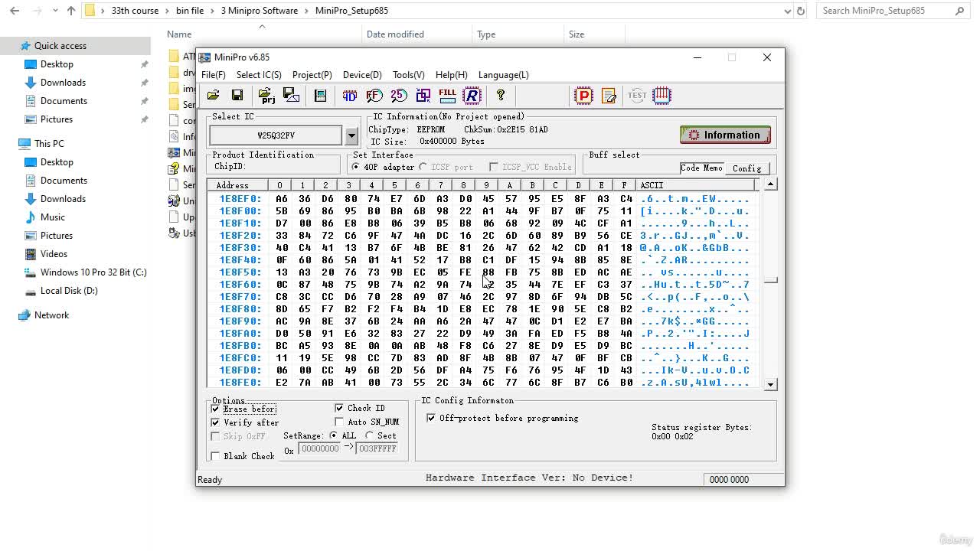Go back using Explorer back arrow

click(15, 11)
